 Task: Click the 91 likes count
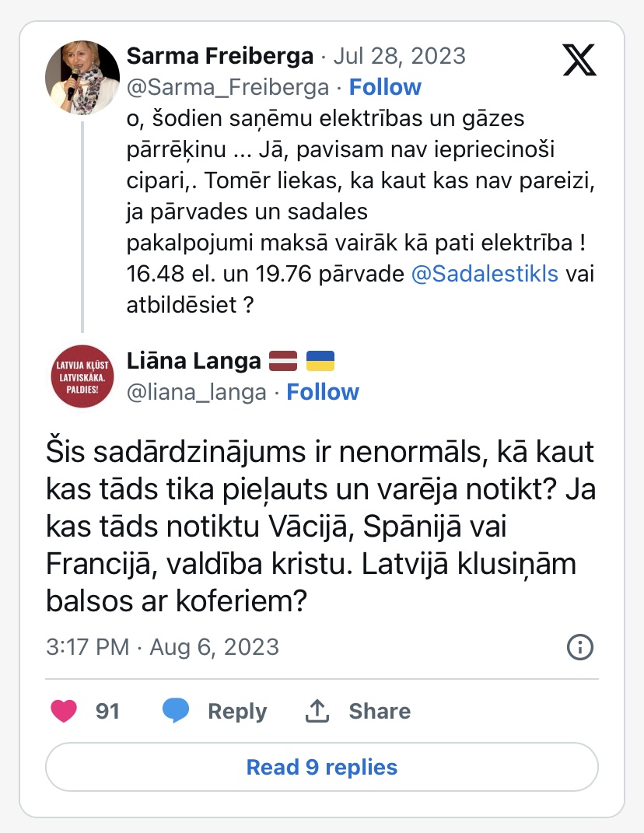[x=107, y=711]
